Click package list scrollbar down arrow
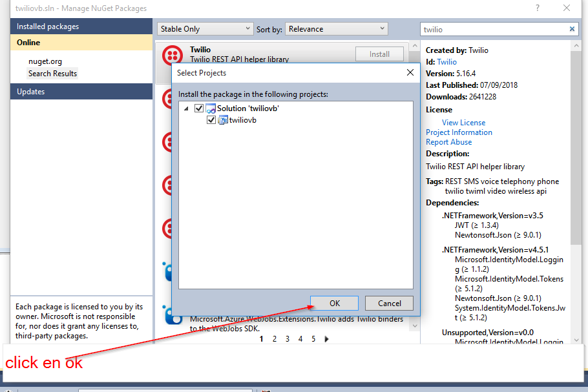 point(414,325)
